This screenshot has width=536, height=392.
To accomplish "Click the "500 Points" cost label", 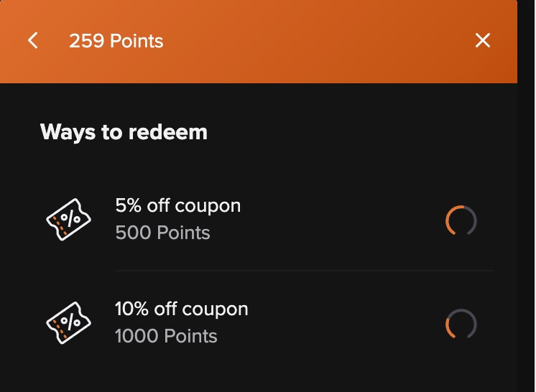I will (162, 233).
